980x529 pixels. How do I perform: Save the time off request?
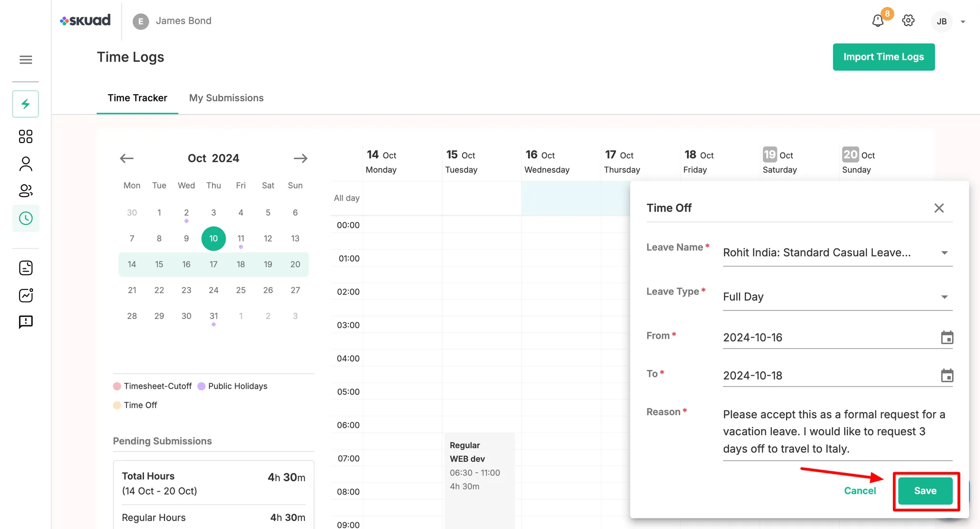tap(924, 491)
